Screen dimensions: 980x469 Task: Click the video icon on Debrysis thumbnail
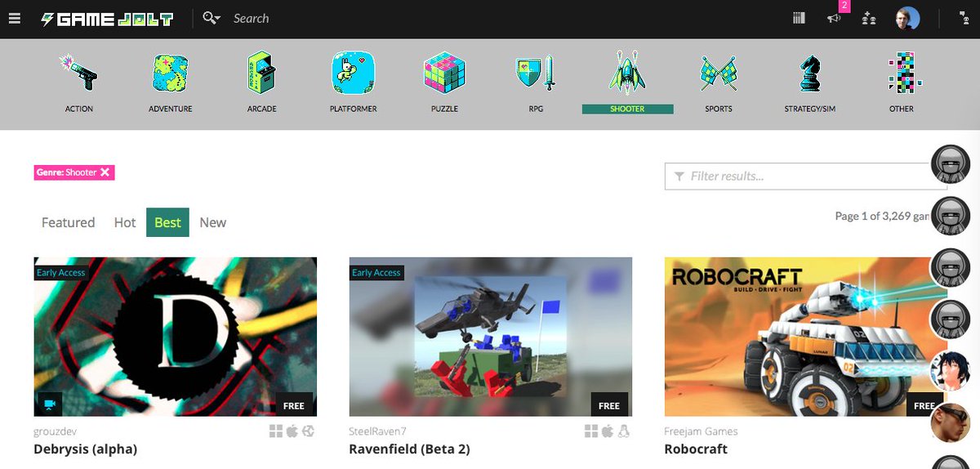click(x=49, y=404)
